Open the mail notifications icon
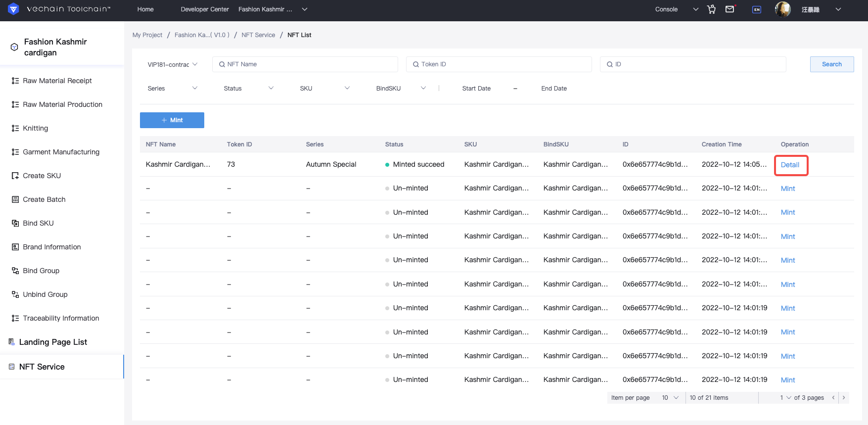 pyautogui.click(x=730, y=9)
